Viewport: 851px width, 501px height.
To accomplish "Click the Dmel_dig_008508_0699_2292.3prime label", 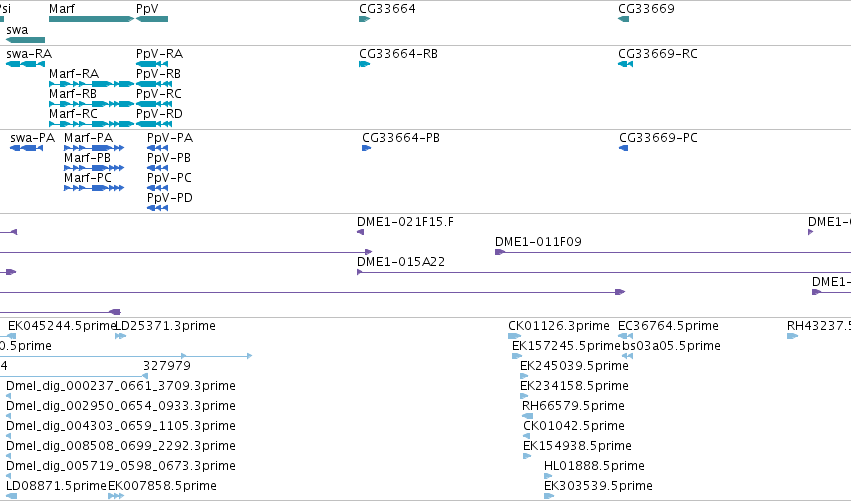I will pyautogui.click(x=120, y=446).
